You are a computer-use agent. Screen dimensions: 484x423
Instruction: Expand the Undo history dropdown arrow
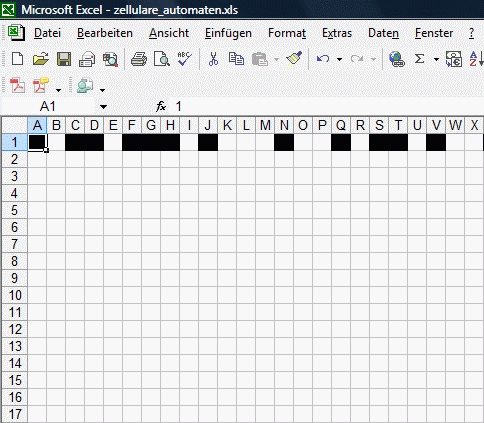click(339, 59)
